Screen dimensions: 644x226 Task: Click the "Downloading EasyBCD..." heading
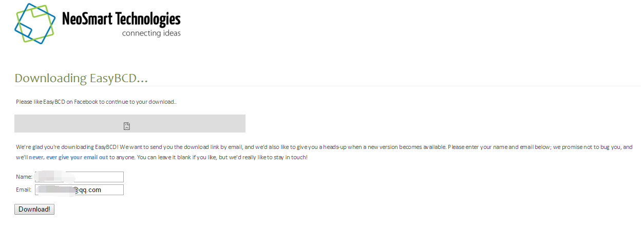(x=81, y=79)
